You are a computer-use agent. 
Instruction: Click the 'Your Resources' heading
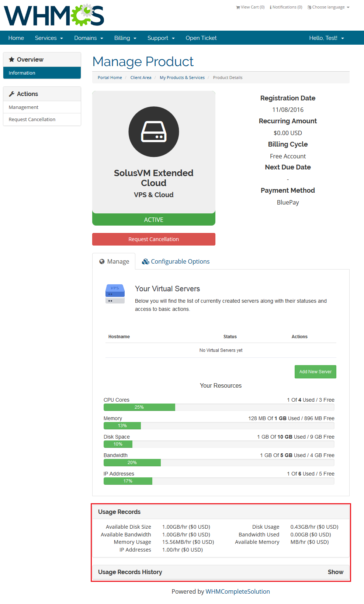[221, 385]
